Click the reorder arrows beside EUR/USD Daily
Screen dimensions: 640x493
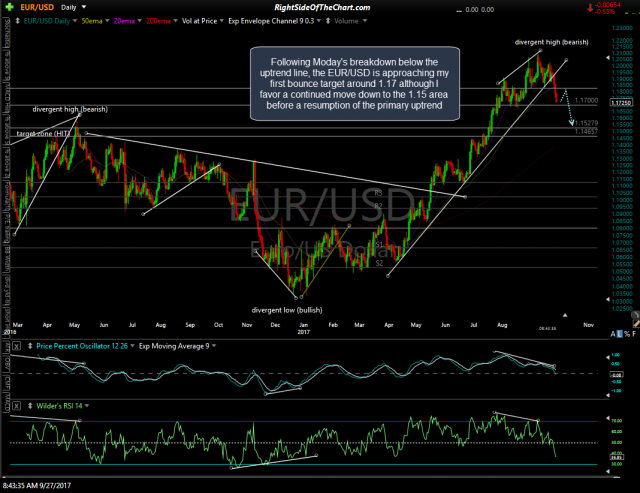[18, 21]
